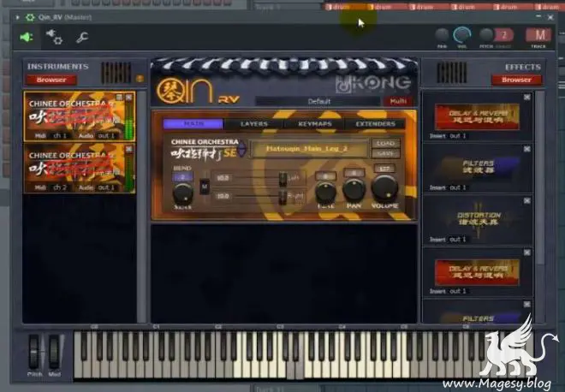Switch to the LAYERS tab
The height and width of the screenshot is (392, 565).
(254, 124)
